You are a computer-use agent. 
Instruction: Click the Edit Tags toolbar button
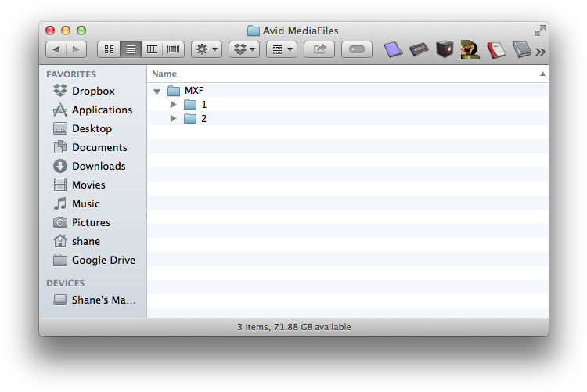[x=357, y=49]
